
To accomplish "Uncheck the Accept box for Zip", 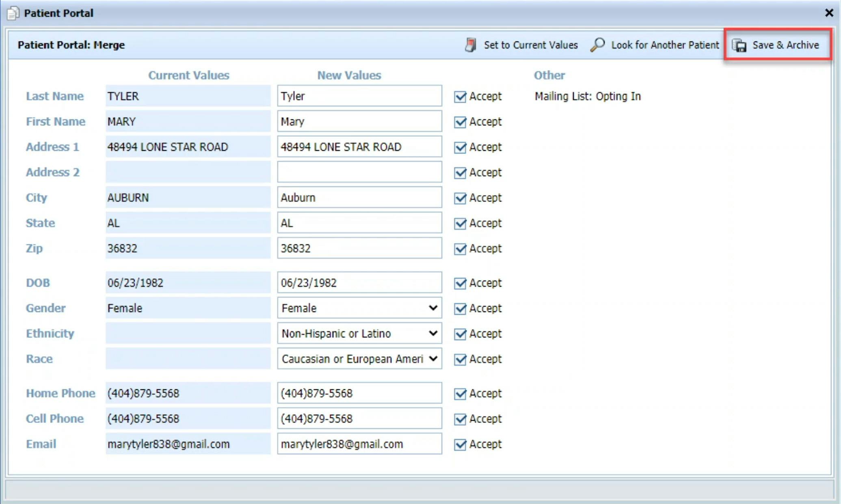I will [460, 249].
